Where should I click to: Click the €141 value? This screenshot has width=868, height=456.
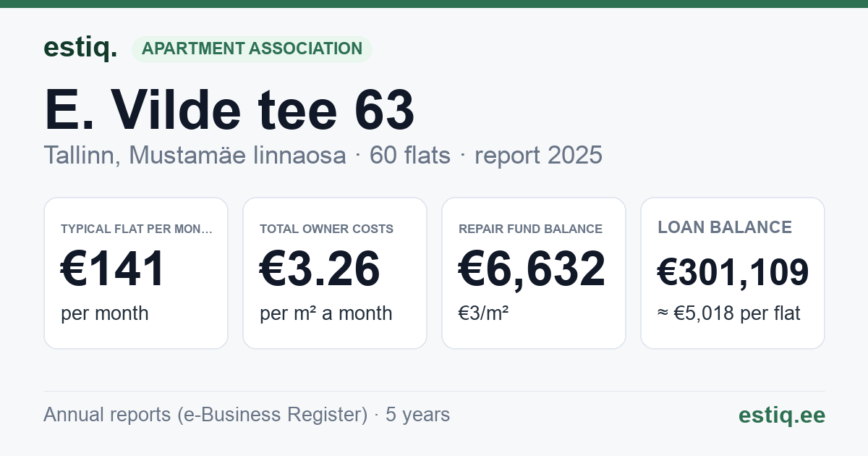pos(114,269)
